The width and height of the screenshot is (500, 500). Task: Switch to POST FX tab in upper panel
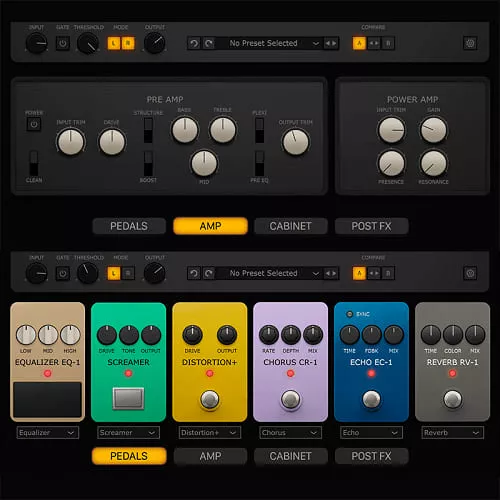(x=371, y=226)
